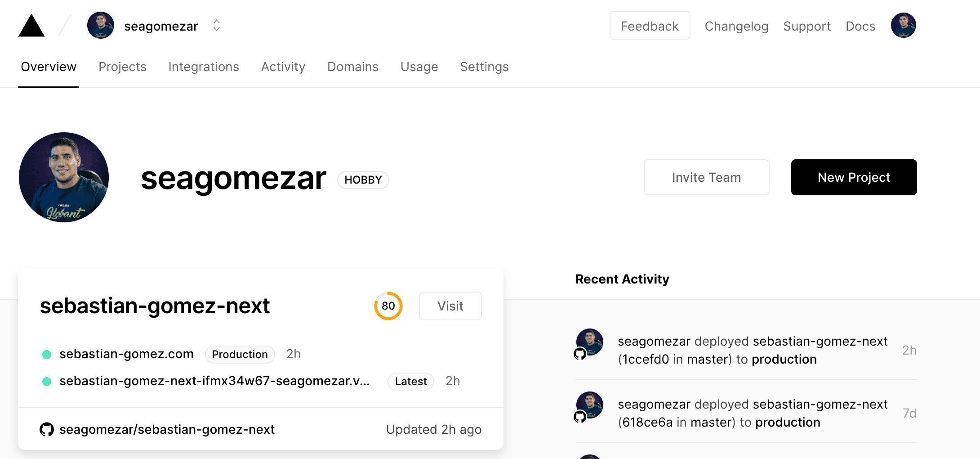The height and width of the screenshot is (459, 980).
Task: Open the Feedback button
Action: pos(650,26)
